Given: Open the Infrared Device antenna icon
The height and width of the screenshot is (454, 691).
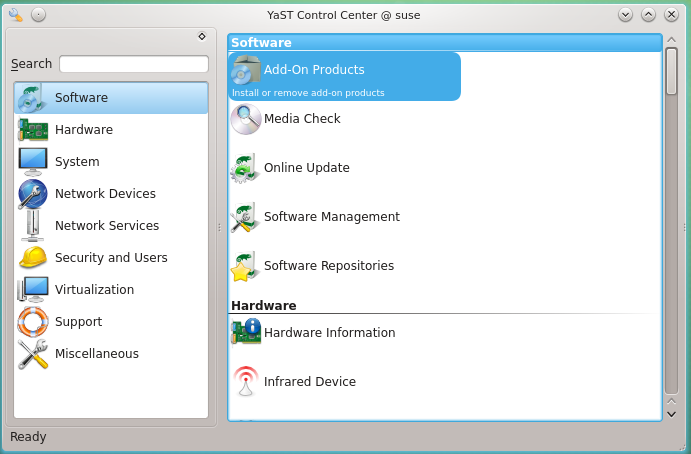Looking at the screenshot, I should pyautogui.click(x=245, y=381).
